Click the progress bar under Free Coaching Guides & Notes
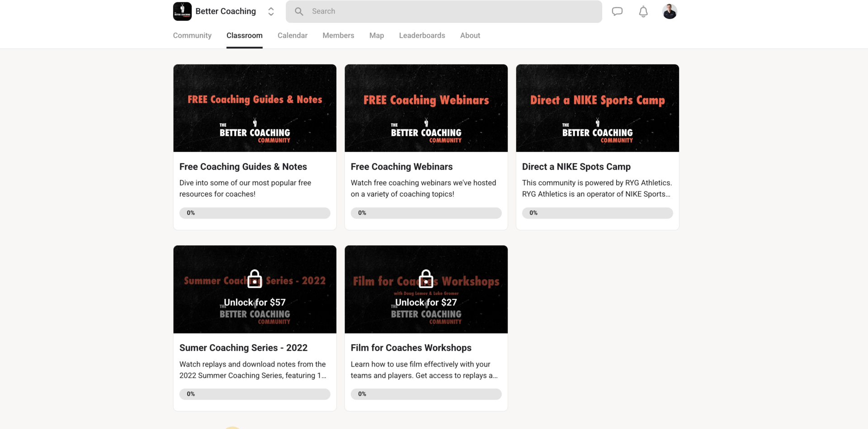868x429 pixels. [255, 213]
